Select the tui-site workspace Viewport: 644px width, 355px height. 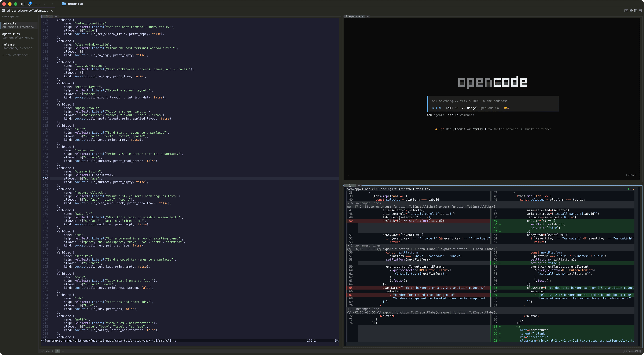(19, 25)
